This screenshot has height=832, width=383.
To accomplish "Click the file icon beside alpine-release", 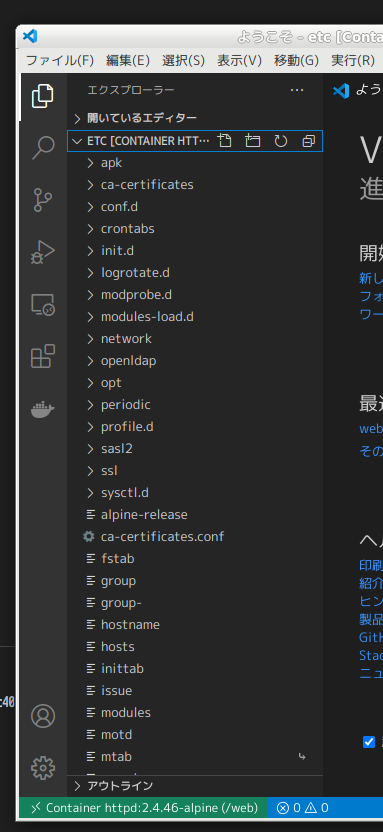I will 91,514.
